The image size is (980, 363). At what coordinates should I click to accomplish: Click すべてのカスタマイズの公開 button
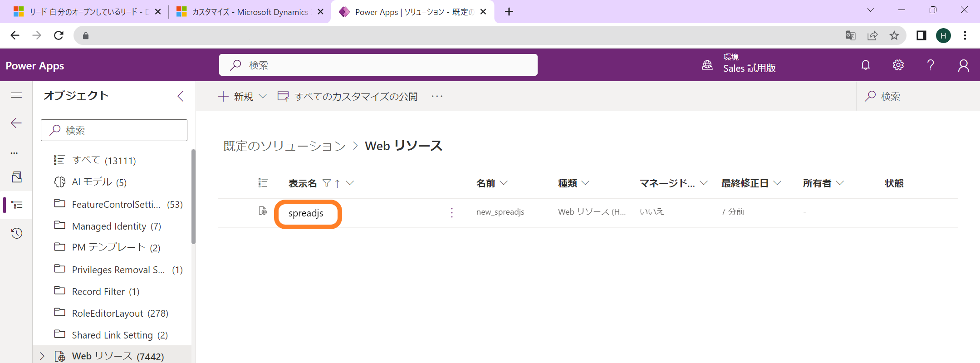348,96
